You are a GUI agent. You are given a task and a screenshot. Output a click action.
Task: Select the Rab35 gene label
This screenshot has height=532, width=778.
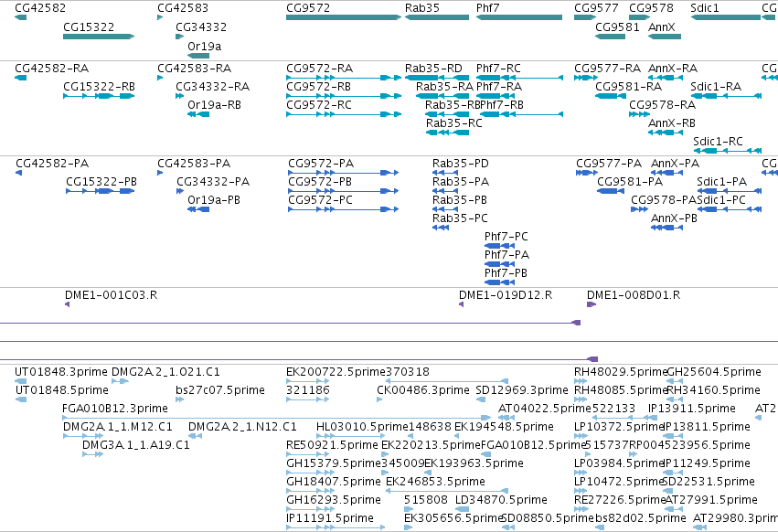pos(422,8)
